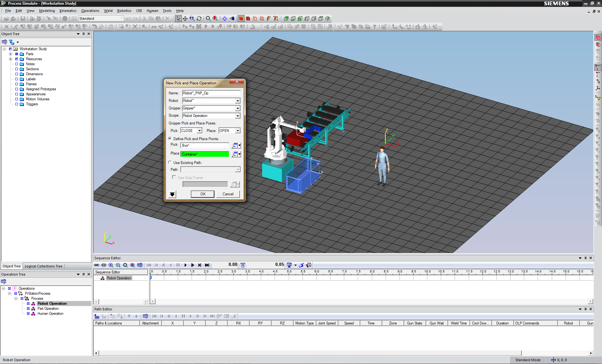The width and height of the screenshot is (602, 364).
Task: Open the Standard layout dropdown in toolbar
Action: click(x=122, y=18)
